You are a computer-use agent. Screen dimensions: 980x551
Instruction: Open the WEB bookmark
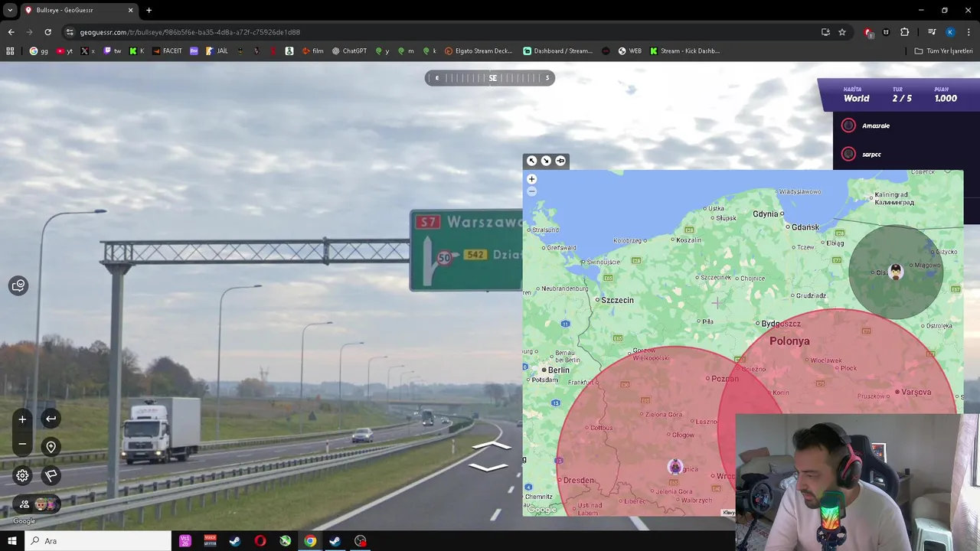pos(629,51)
